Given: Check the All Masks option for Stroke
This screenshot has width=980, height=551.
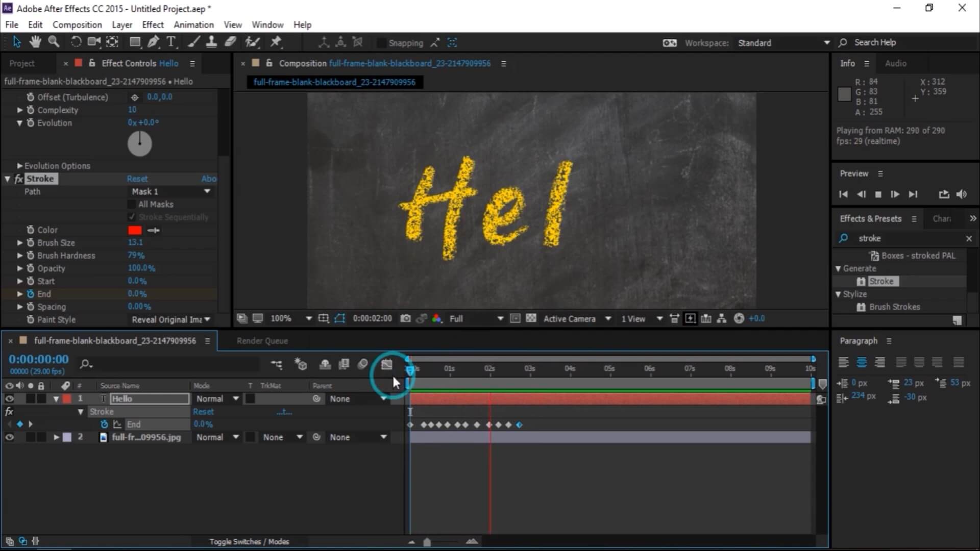Looking at the screenshot, I should tap(132, 204).
